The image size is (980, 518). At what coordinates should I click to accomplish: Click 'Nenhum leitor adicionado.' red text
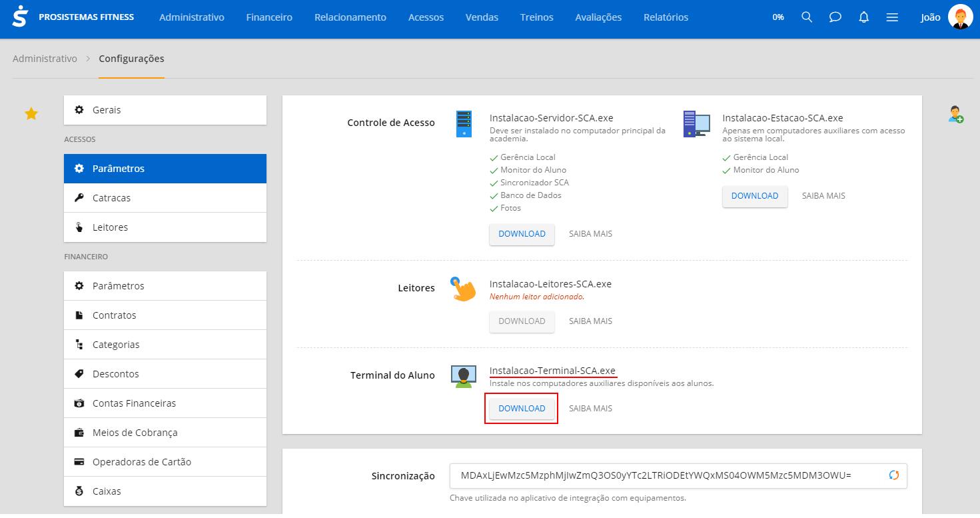pos(537,297)
